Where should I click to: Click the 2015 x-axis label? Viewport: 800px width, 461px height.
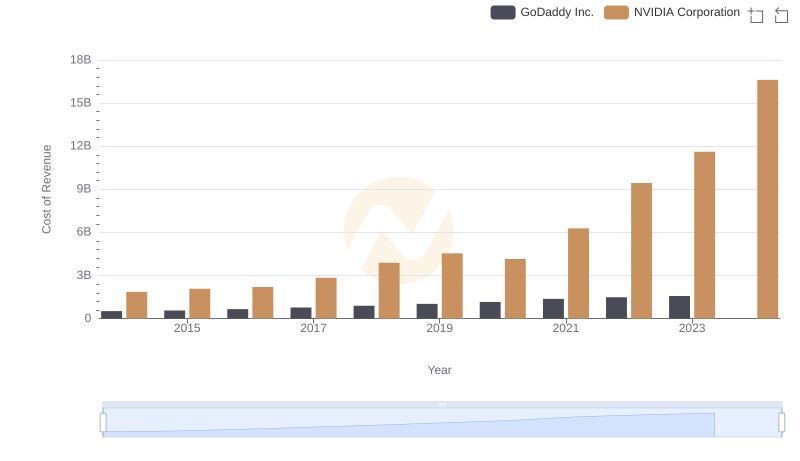pyautogui.click(x=187, y=328)
